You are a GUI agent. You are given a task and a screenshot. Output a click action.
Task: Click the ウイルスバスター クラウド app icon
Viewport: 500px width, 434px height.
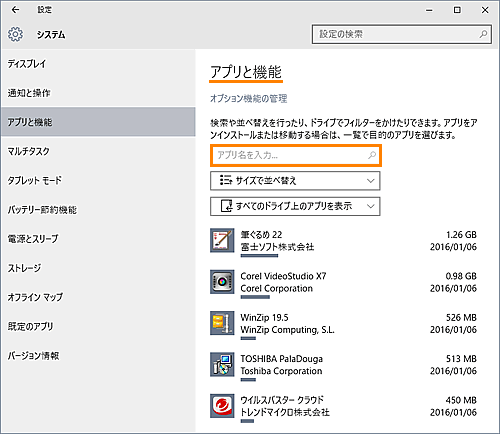[222, 406]
